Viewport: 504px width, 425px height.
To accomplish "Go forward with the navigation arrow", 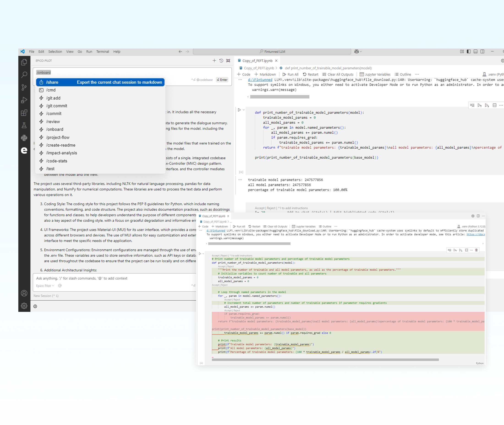I will 187,52.
